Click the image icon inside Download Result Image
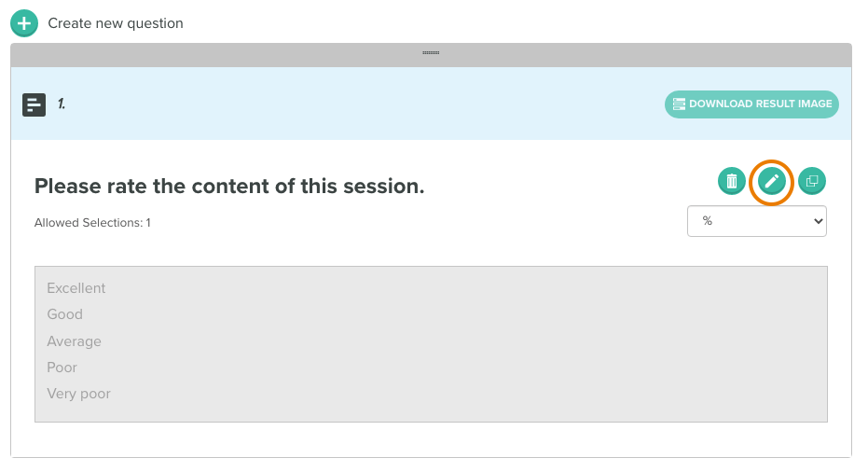Viewport: 868px width, 472px height. [679, 104]
